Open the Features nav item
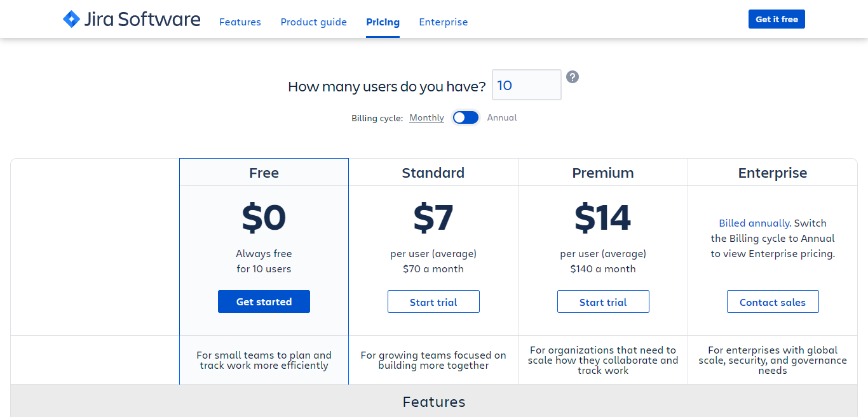868x417 pixels. tap(240, 22)
